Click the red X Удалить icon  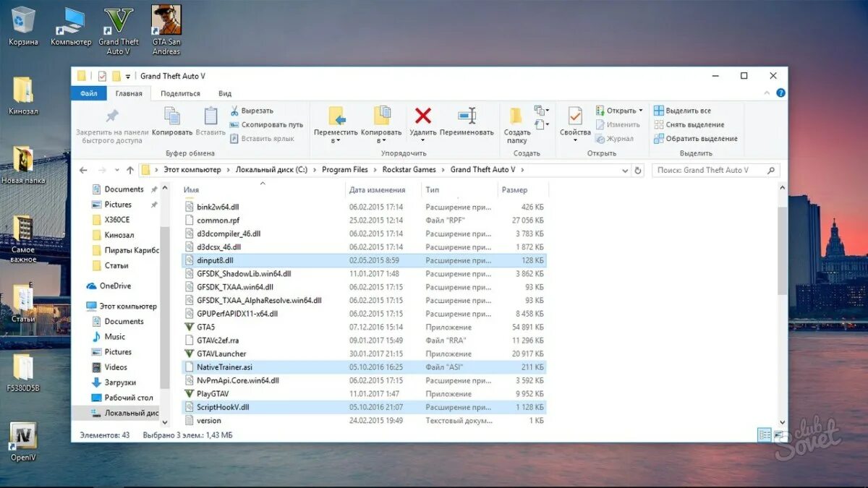(x=423, y=116)
